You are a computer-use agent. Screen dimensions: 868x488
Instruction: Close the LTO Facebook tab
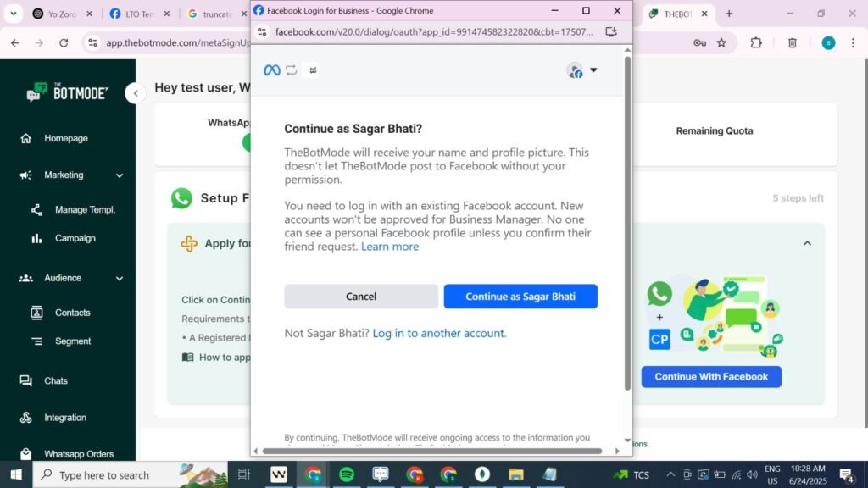[x=167, y=14]
